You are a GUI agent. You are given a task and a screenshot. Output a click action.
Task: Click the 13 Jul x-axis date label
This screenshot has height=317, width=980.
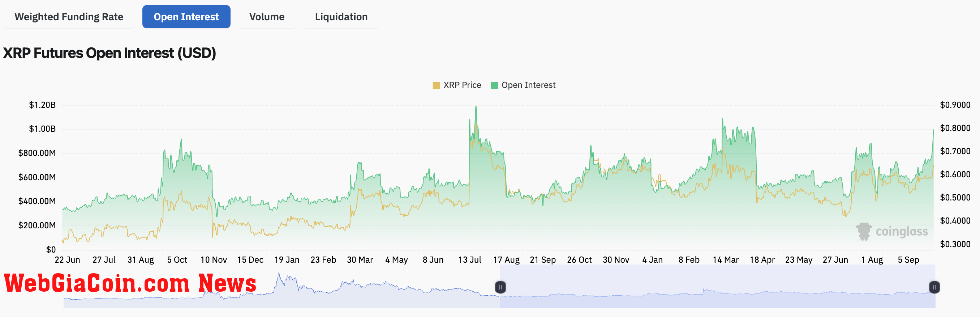469,260
